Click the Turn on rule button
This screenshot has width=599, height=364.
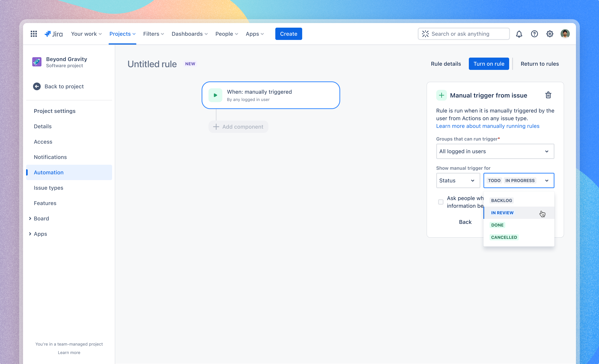(489, 64)
